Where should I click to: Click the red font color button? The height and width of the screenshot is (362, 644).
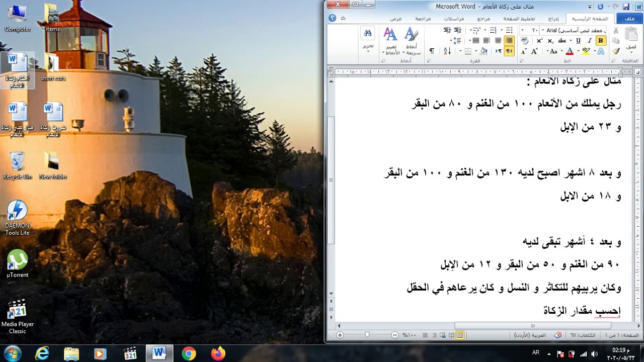click(x=570, y=51)
